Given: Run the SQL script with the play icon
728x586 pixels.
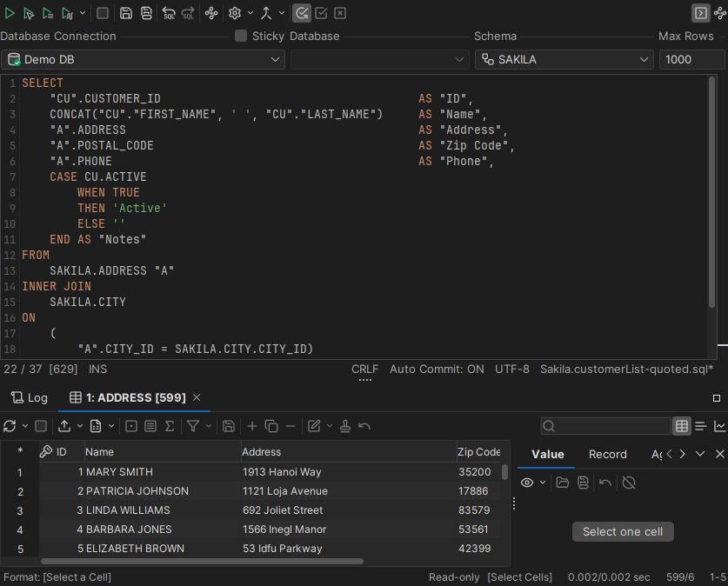Looking at the screenshot, I should [x=10, y=13].
